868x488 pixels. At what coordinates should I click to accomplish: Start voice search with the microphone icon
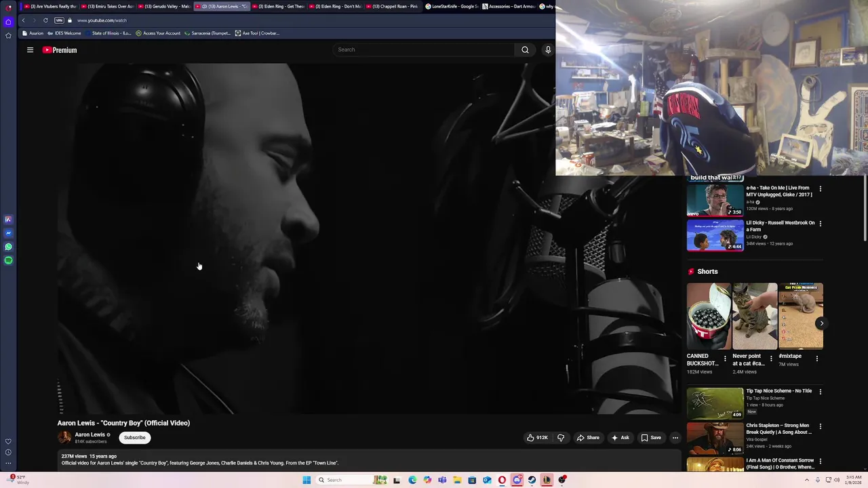click(548, 49)
